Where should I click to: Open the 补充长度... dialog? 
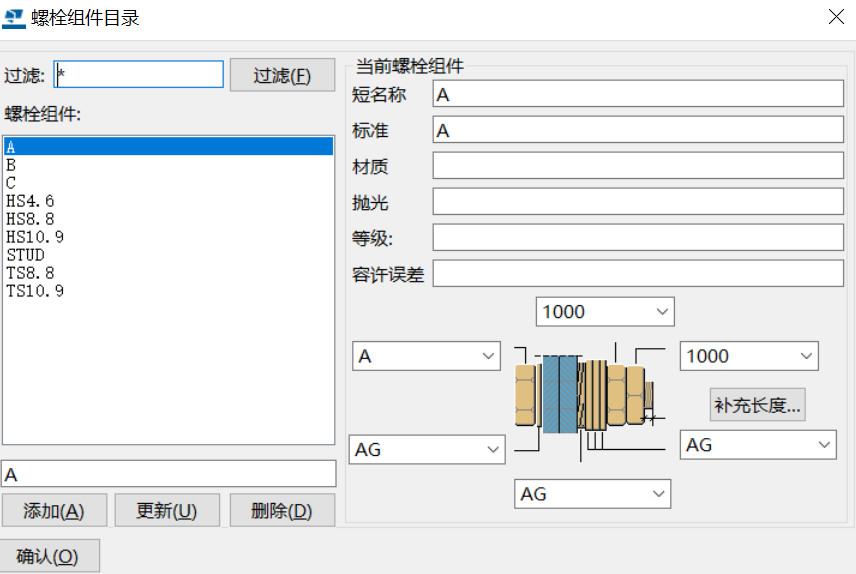point(757,405)
